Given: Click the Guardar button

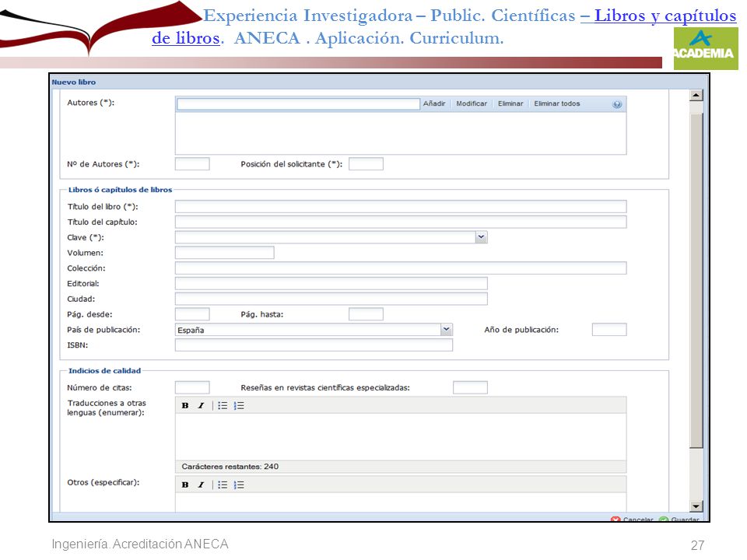Looking at the screenshot, I should [x=679, y=519].
